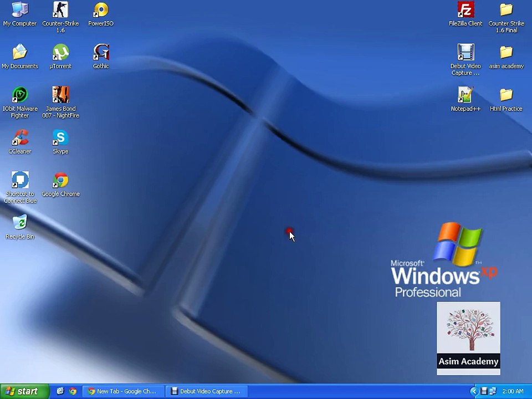Expand hidden system tray icons arrow
Image resolution: width=532 pixels, height=399 pixels.
(x=474, y=391)
